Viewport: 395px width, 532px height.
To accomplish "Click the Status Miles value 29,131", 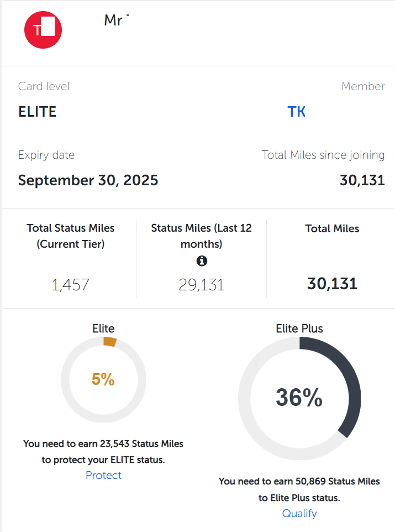I will click(202, 285).
